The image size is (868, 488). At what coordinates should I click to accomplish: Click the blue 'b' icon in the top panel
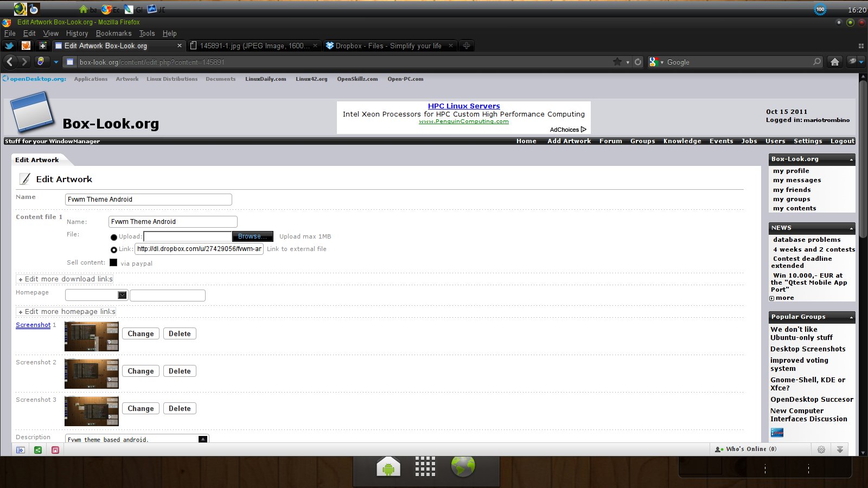point(34,9)
